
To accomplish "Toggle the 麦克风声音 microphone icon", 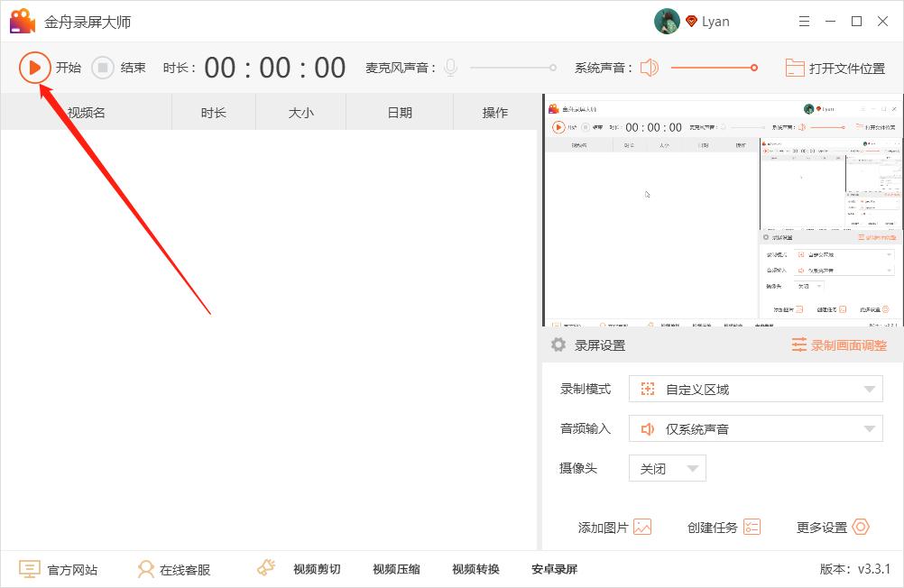I will tap(450, 66).
